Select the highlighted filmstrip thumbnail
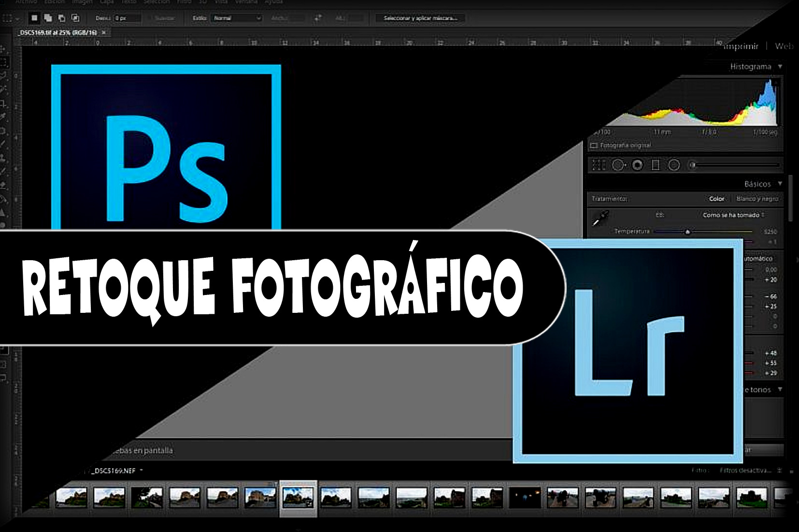The width and height of the screenshot is (799, 532). (x=298, y=499)
